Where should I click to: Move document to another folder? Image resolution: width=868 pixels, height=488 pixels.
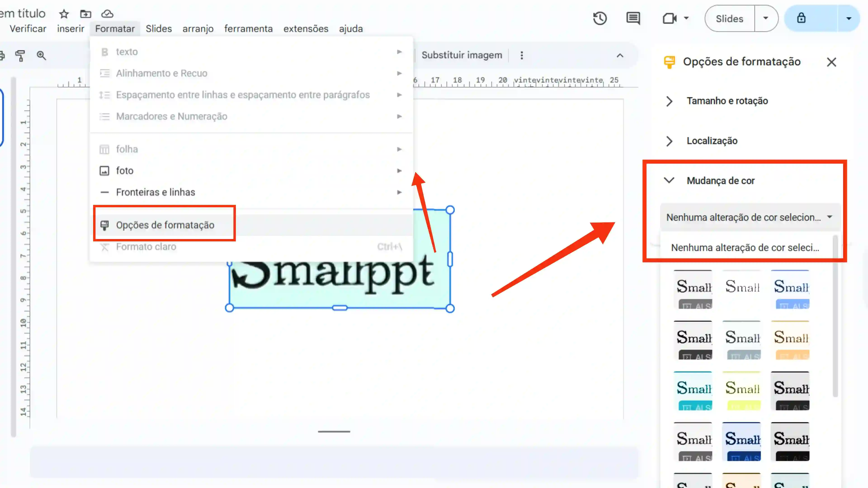click(86, 14)
